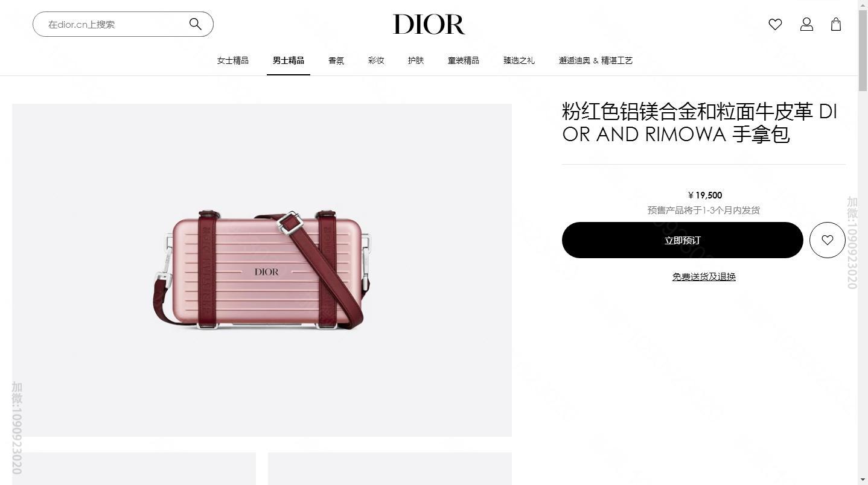Click the pink Rimowa clutch main image

click(x=262, y=270)
